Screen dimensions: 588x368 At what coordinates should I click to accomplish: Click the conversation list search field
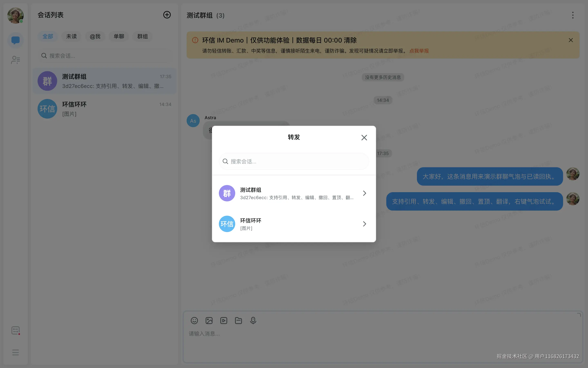pyautogui.click(x=105, y=56)
